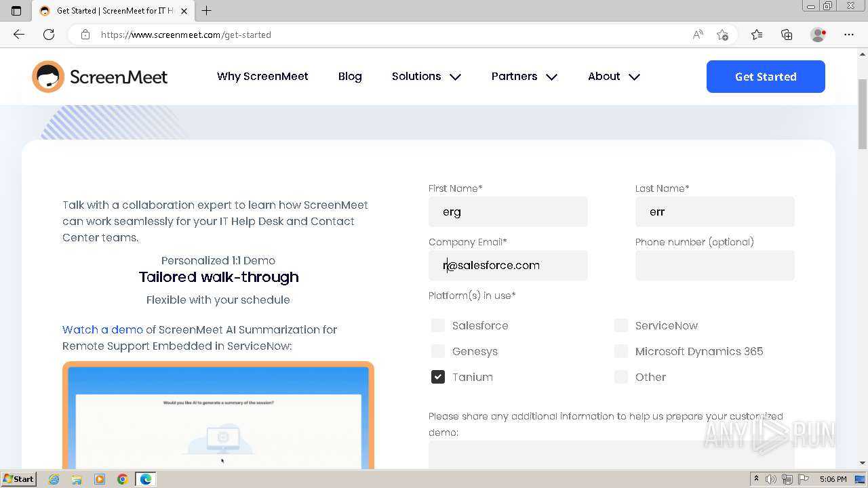This screenshot has width=868, height=488.
Task: Open the Read aloud icon in address bar
Action: click(698, 35)
